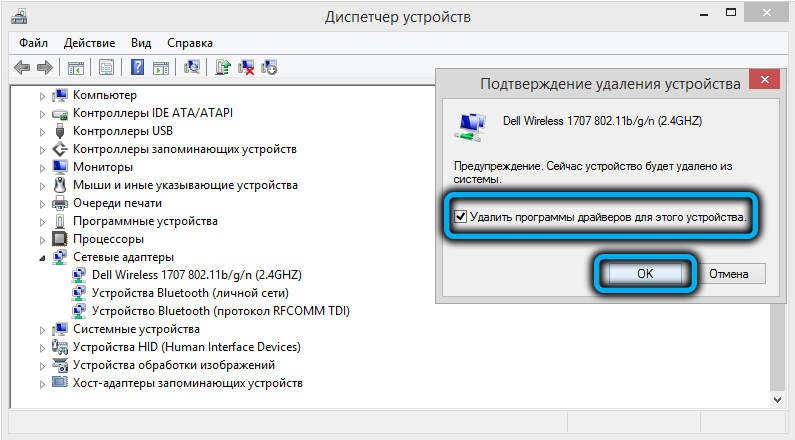Click the Uninstall device red X icon
Image resolution: width=795 pixels, height=440 pixels.
click(x=246, y=68)
